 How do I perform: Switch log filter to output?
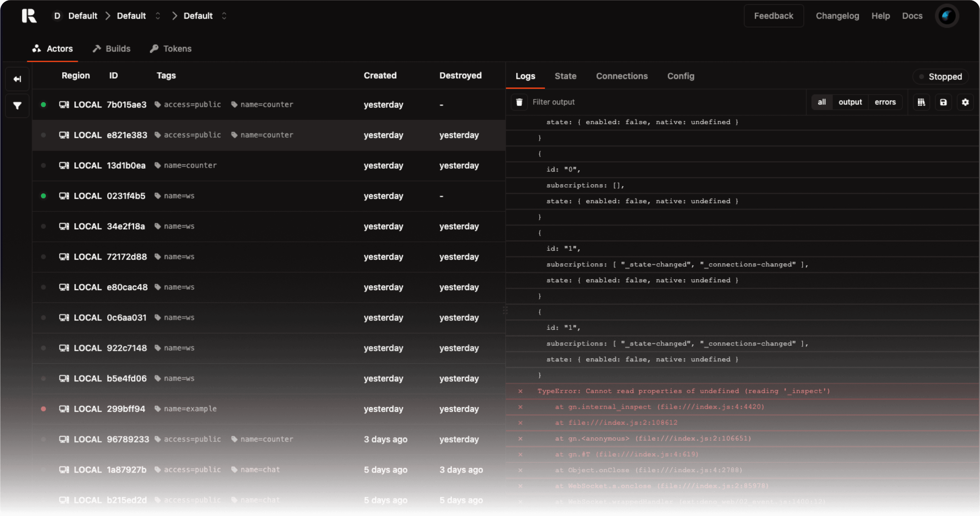[850, 102]
